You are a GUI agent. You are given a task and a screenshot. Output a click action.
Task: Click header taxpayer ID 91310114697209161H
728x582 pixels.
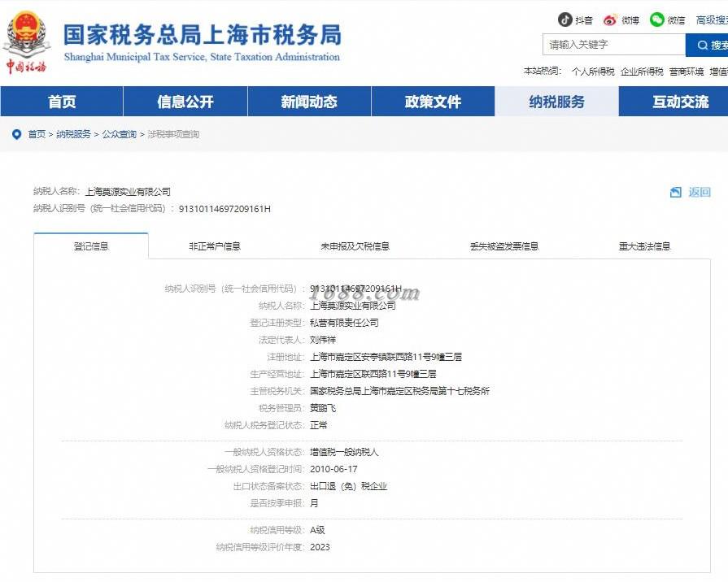coord(225,209)
